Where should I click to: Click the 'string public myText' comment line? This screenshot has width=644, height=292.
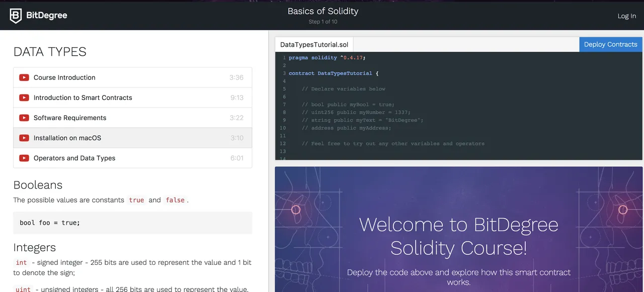coord(363,120)
